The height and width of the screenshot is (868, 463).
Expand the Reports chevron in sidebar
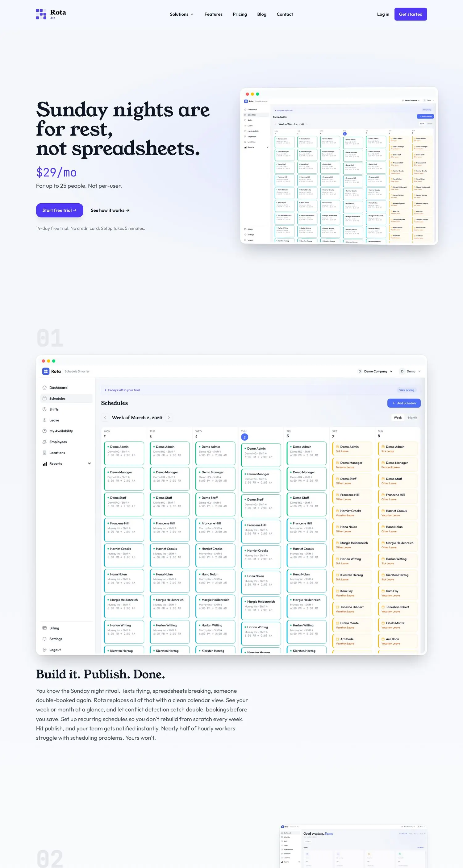[x=89, y=463]
